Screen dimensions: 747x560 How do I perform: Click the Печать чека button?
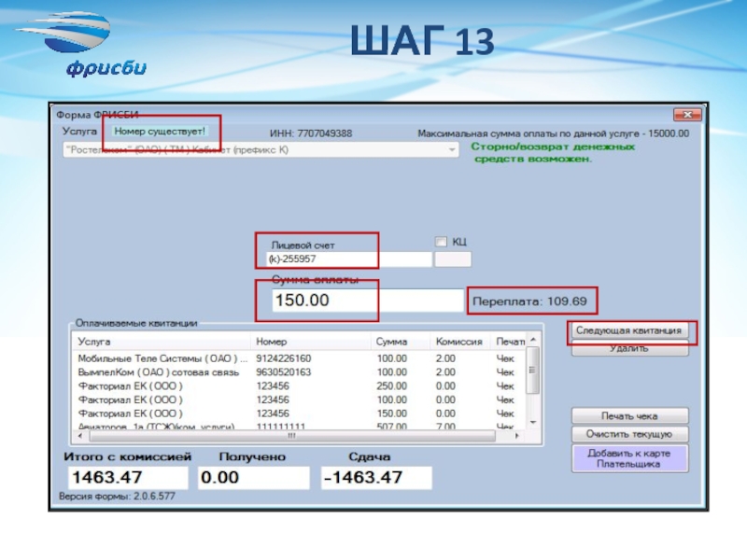click(x=629, y=416)
